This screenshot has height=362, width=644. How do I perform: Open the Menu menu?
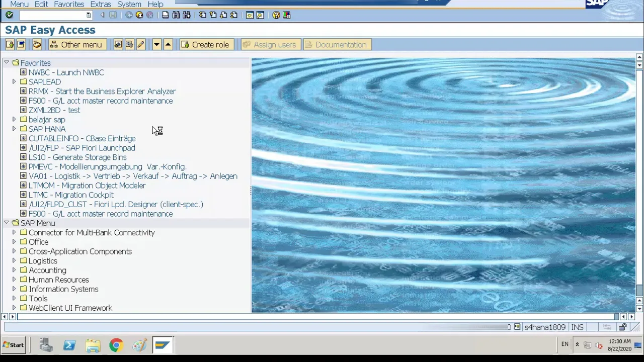19,4
